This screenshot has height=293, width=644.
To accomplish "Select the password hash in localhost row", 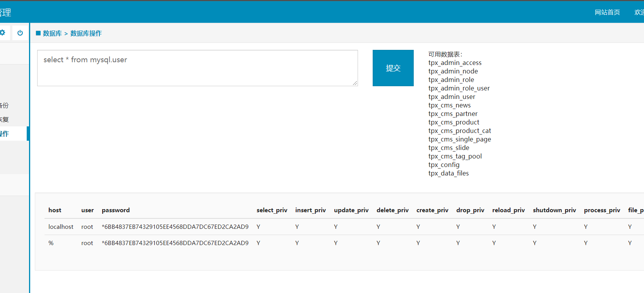I will click(175, 227).
